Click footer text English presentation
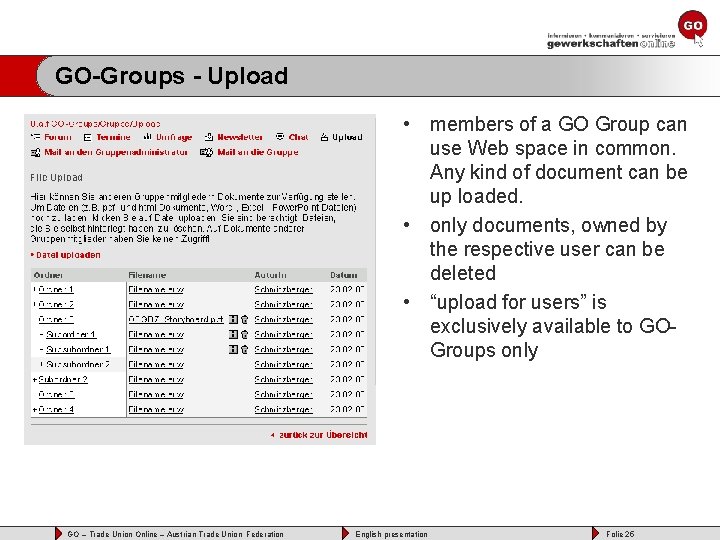The width and height of the screenshot is (720, 540). (x=391, y=534)
